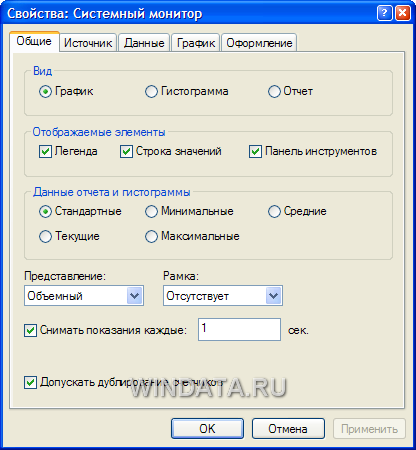This screenshot has width=416, height=450.
Task: Switch to the Общие tab
Action: tap(34, 41)
